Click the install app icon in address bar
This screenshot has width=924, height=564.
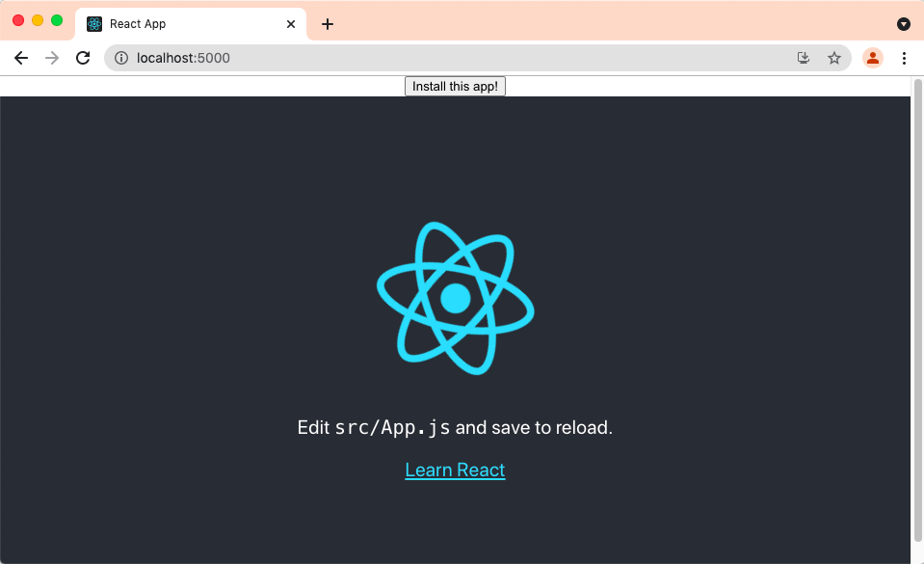[804, 58]
